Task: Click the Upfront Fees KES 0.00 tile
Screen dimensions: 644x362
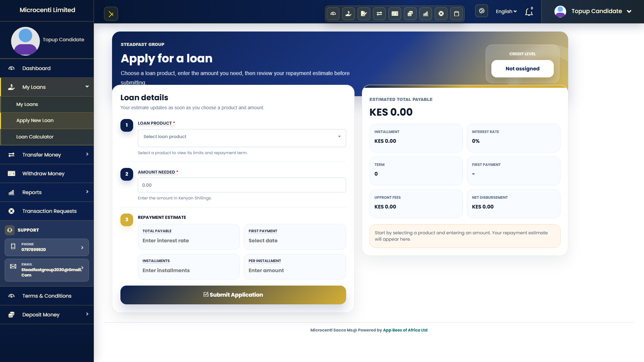Action: pyautogui.click(x=416, y=204)
